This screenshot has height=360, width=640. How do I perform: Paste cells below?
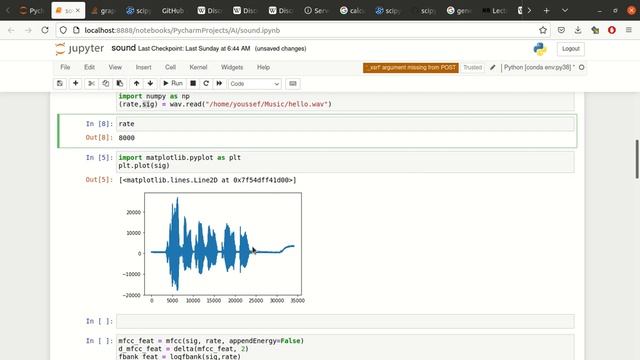(120, 84)
